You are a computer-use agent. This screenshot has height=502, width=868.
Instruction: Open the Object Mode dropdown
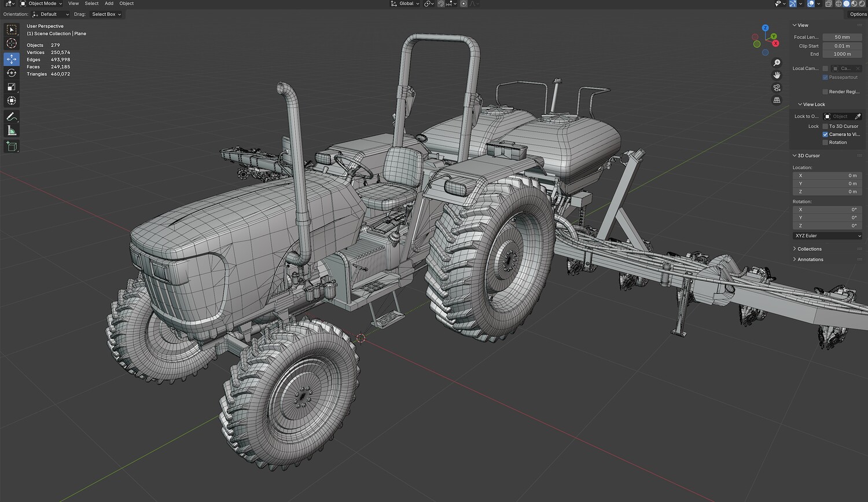tap(41, 3)
